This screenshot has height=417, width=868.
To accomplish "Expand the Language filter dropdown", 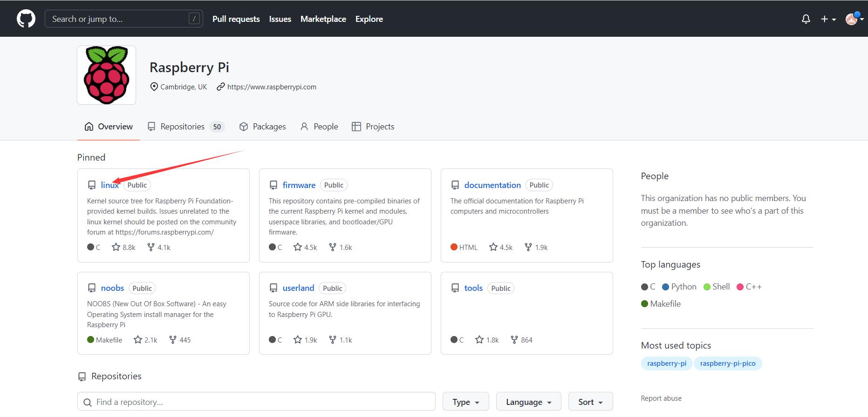I will pos(528,402).
